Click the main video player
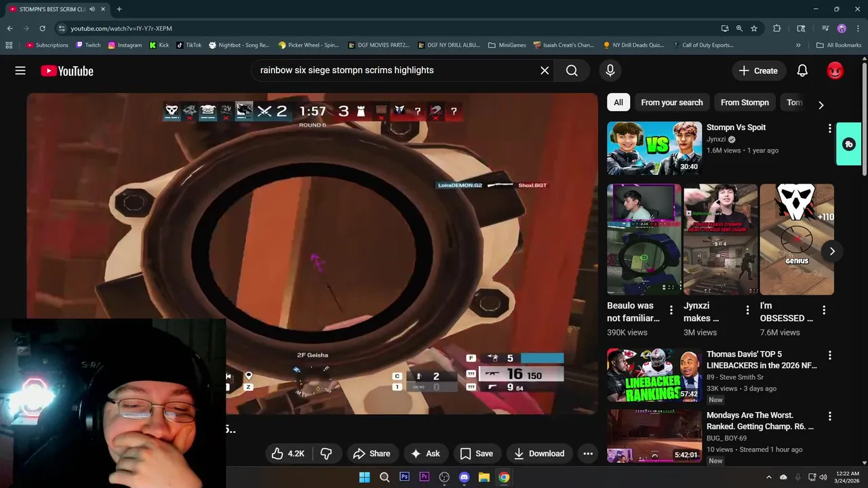The height and width of the screenshot is (488, 868). 312,253
